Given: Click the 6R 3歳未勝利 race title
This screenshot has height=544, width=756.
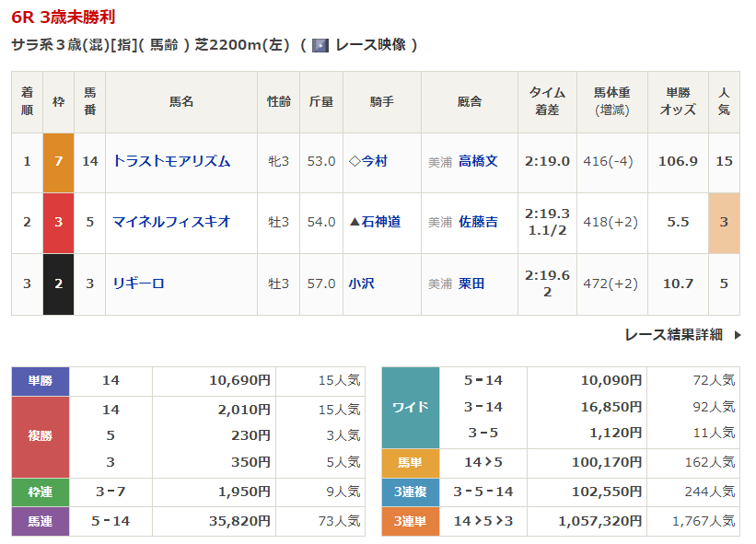Looking at the screenshot, I should (x=64, y=17).
